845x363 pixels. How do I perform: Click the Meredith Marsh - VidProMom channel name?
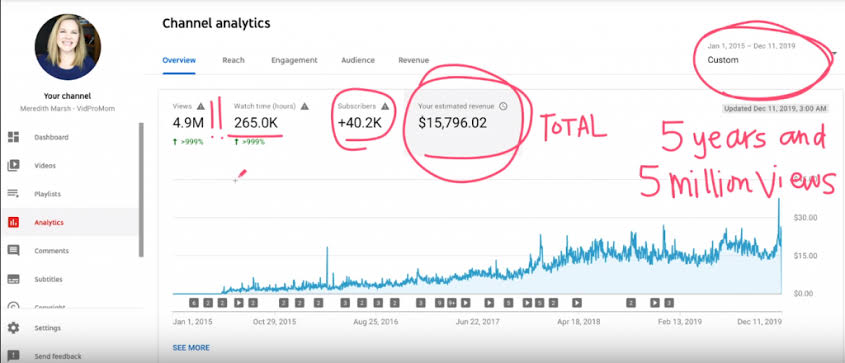click(x=67, y=108)
